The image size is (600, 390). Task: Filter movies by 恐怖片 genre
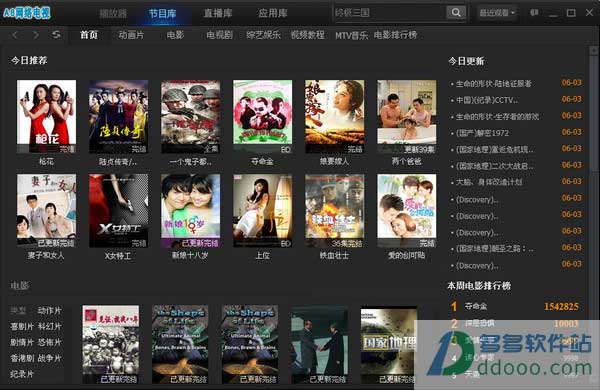tap(49, 342)
